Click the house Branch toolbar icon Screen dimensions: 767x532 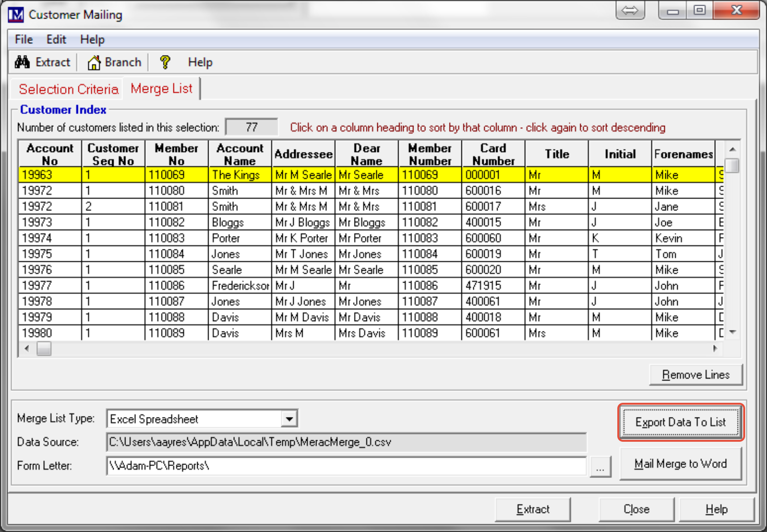coord(94,63)
